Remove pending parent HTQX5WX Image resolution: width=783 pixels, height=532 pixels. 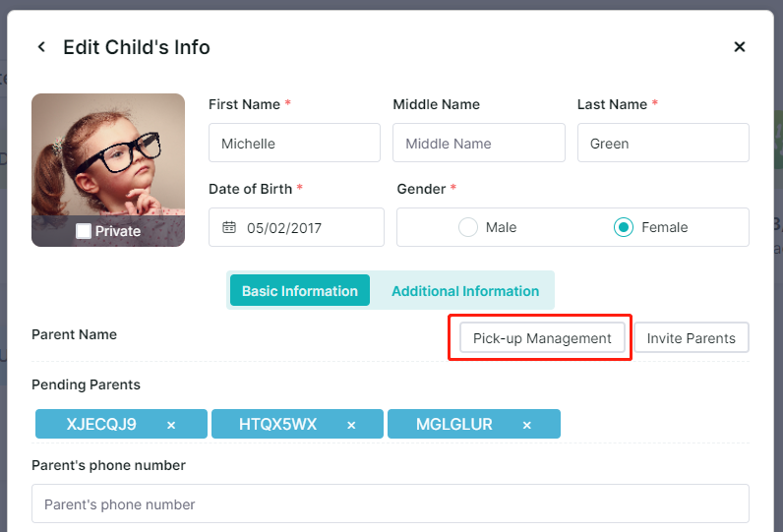pyautogui.click(x=351, y=425)
